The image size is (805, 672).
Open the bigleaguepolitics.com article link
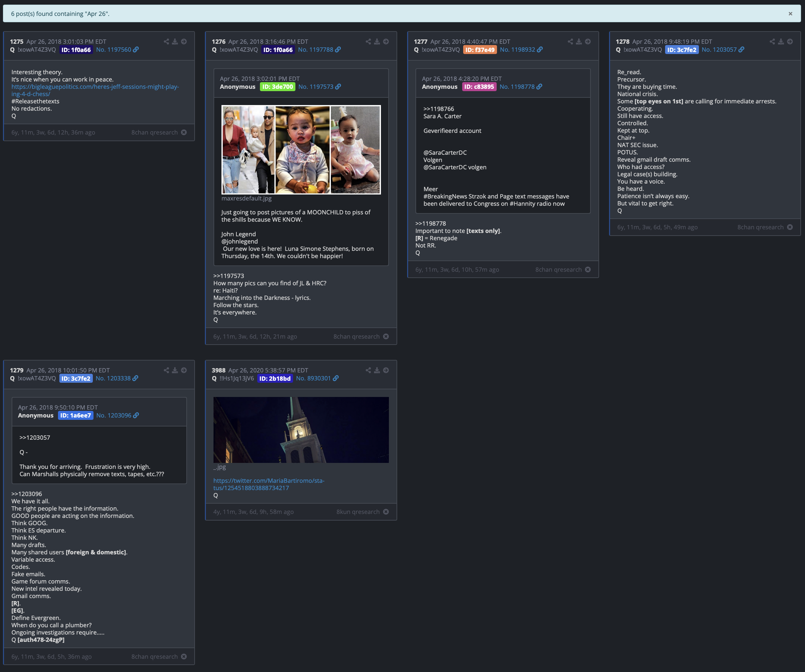click(95, 90)
